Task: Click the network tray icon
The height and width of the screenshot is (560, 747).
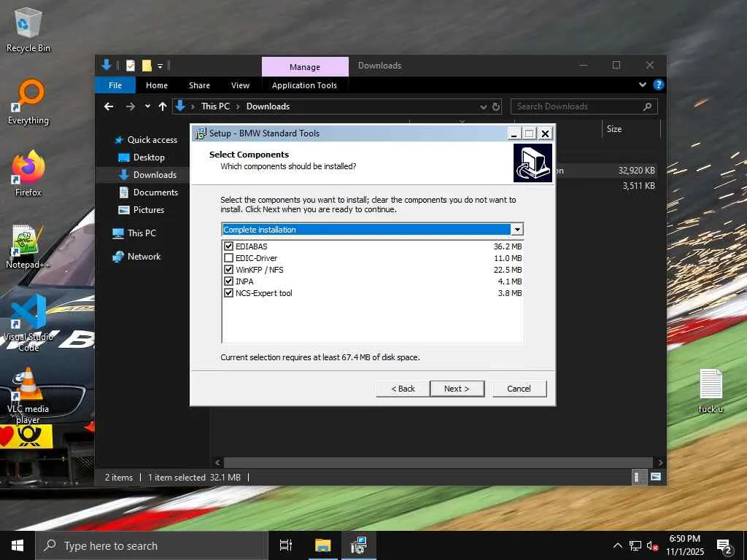Action: [x=635, y=545]
